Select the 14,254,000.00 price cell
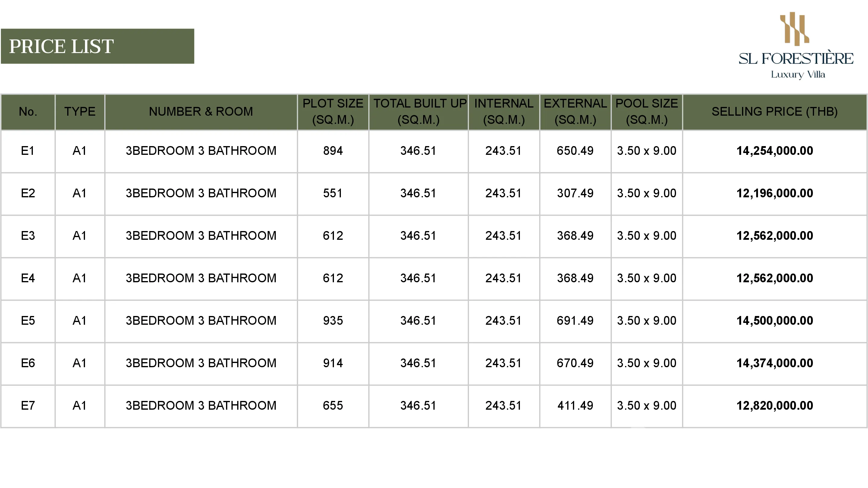The height and width of the screenshot is (488, 868). [774, 151]
